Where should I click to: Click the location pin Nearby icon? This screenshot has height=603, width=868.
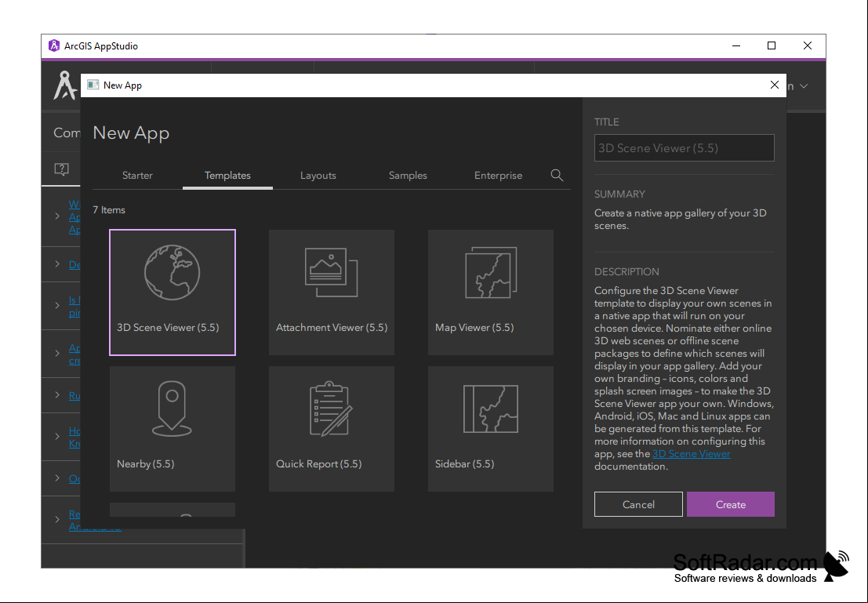point(173,409)
